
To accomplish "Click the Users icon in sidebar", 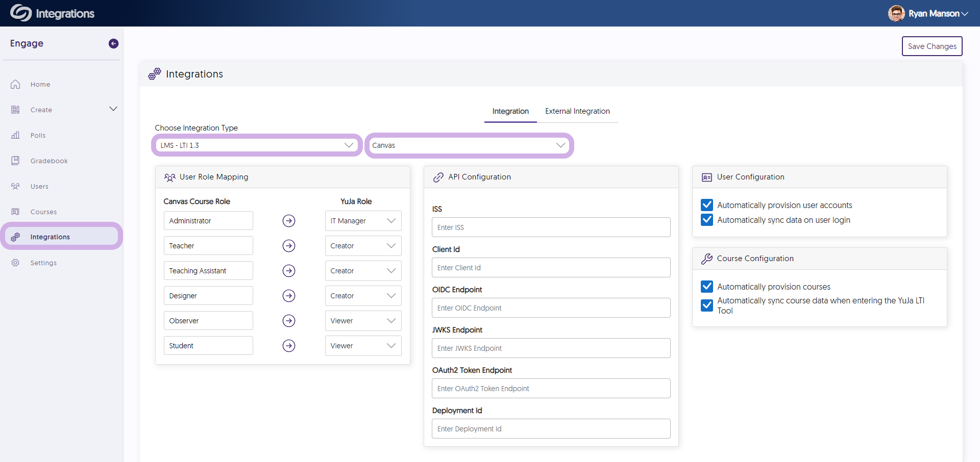I will coord(15,186).
